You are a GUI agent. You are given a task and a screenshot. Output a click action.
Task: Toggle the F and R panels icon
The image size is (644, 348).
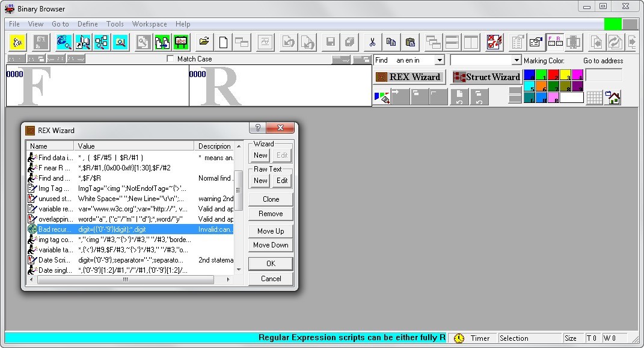(x=555, y=42)
